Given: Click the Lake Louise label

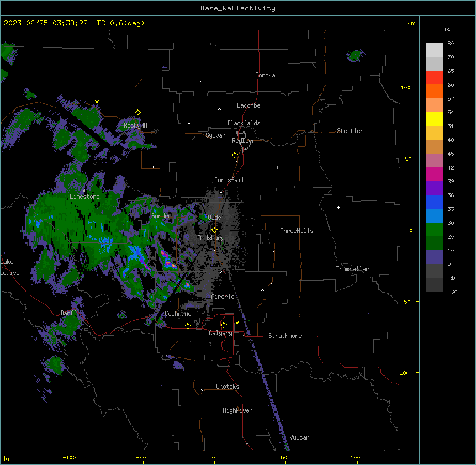Looking at the screenshot, I should [9, 267].
